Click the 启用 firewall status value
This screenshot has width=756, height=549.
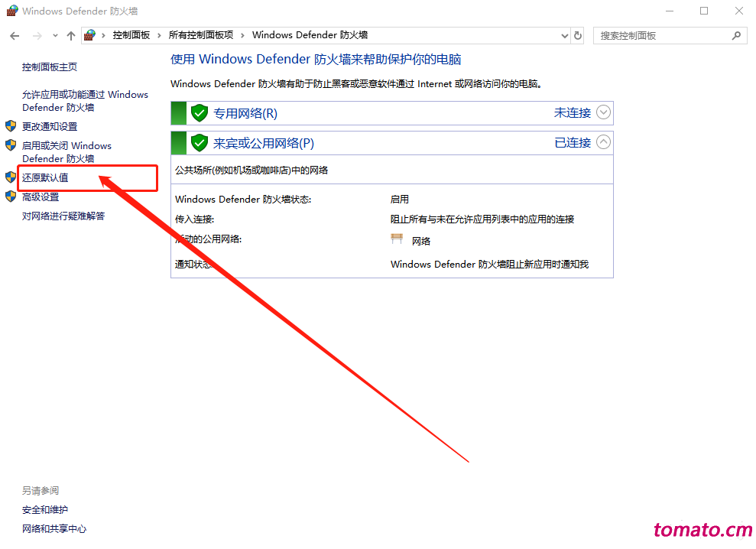tap(399, 200)
